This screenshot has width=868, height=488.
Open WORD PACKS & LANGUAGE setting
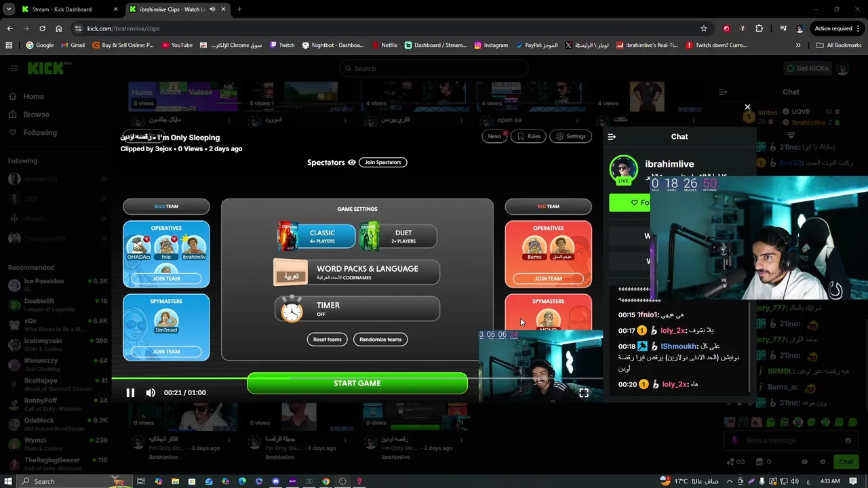[x=357, y=272]
